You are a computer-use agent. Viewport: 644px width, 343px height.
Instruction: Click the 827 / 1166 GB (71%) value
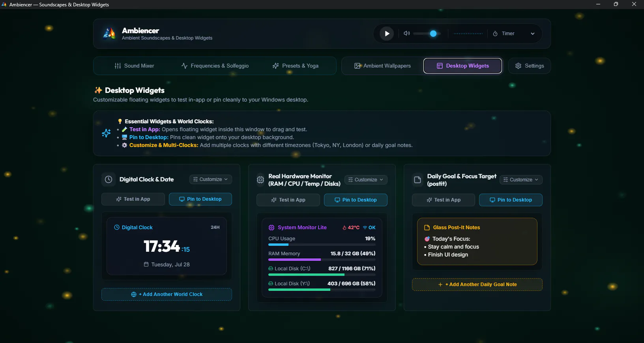(352, 269)
